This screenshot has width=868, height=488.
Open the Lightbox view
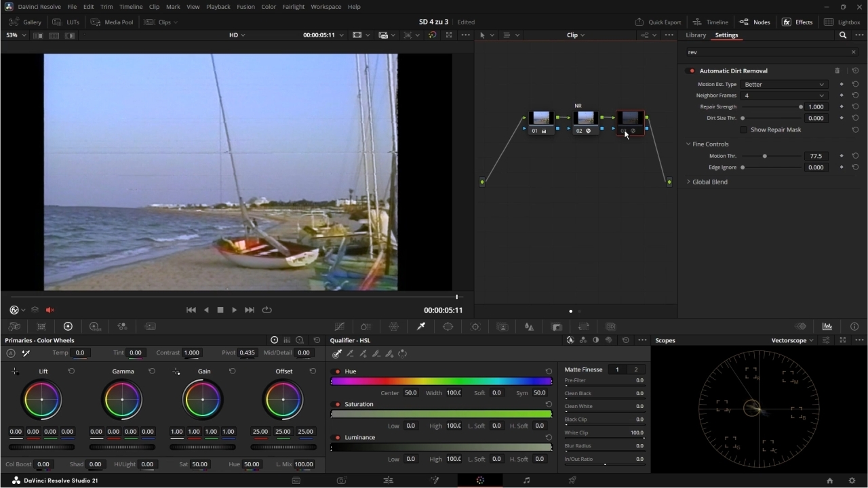tap(842, 22)
